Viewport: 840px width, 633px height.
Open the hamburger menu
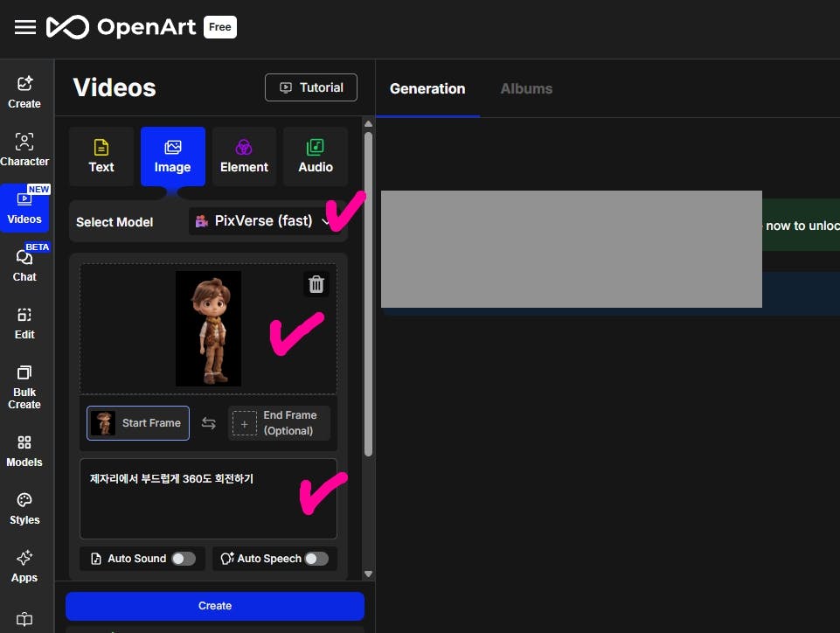[24, 27]
